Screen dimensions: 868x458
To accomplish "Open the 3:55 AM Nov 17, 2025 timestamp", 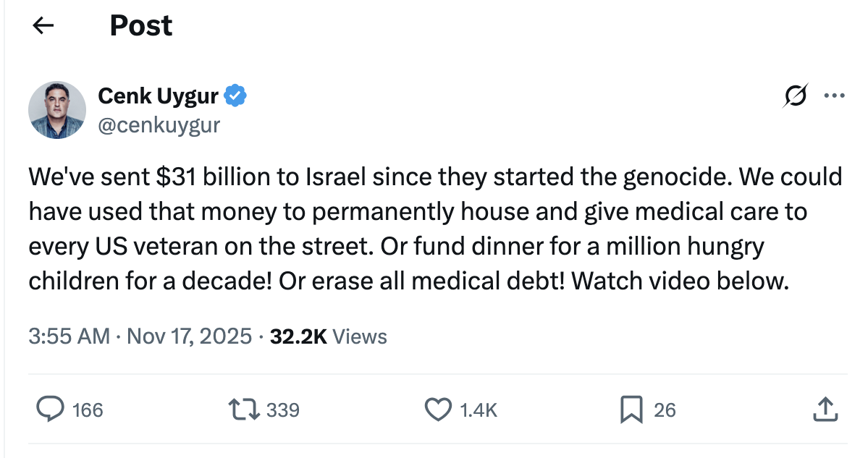I will click(140, 336).
